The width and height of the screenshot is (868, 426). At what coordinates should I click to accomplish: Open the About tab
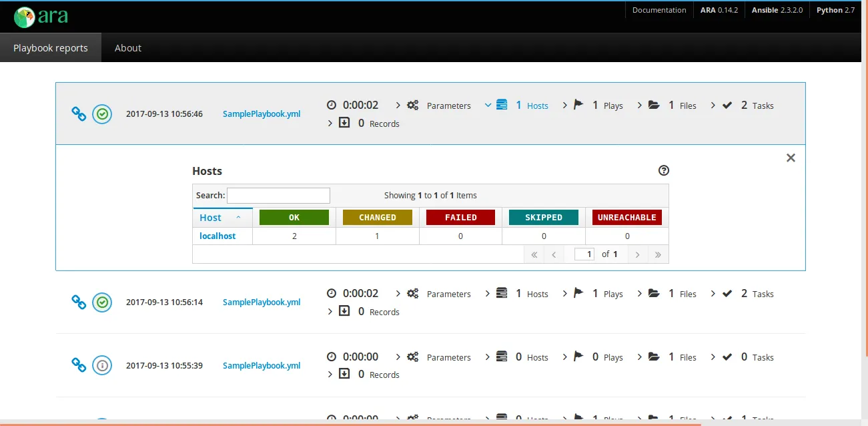point(127,47)
